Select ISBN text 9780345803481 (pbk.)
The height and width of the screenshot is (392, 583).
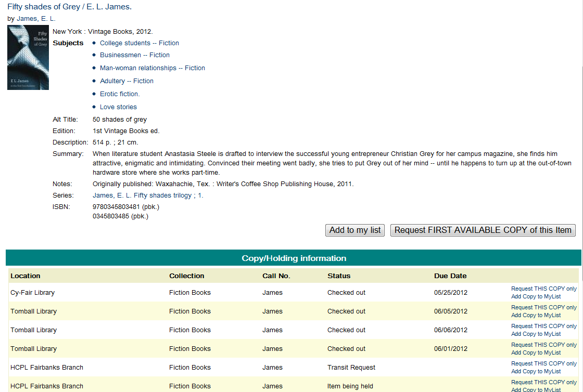(x=125, y=207)
